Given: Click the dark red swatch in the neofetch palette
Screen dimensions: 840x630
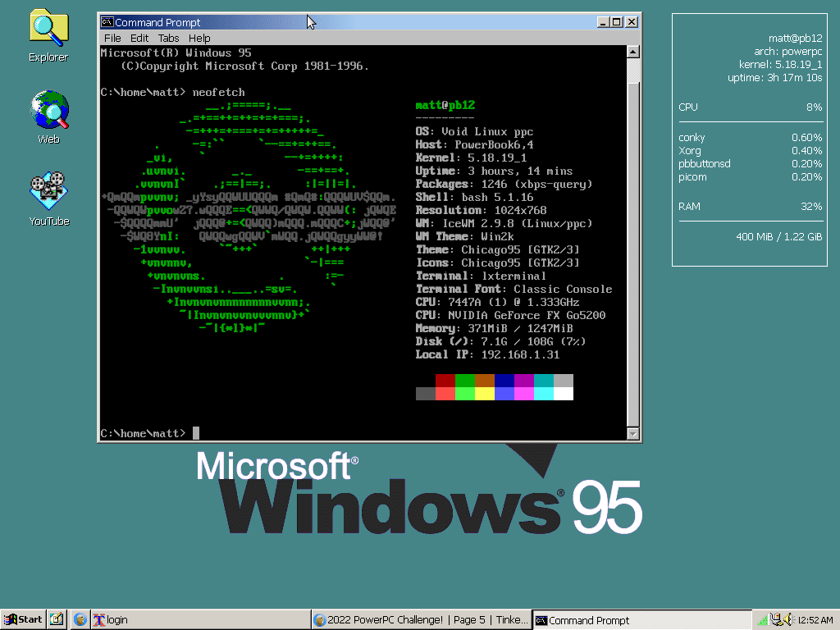Looking at the screenshot, I should click(445, 381).
